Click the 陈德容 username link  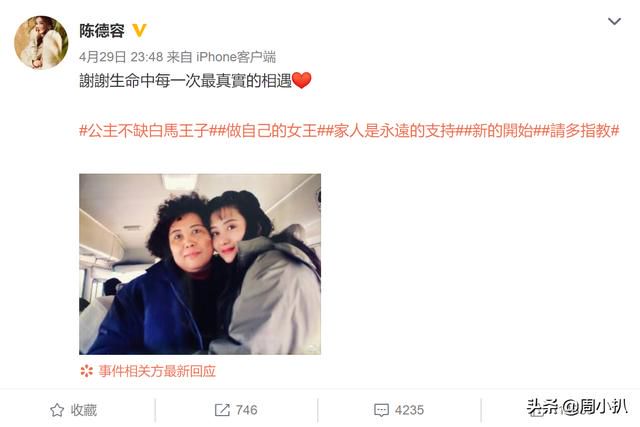click(102, 31)
